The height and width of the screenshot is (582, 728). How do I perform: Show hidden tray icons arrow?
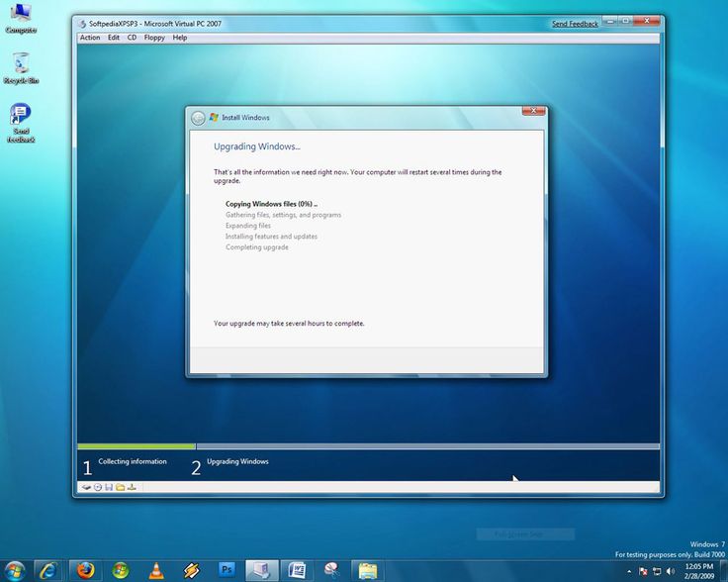pyautogui.click(x=629, y=571)
